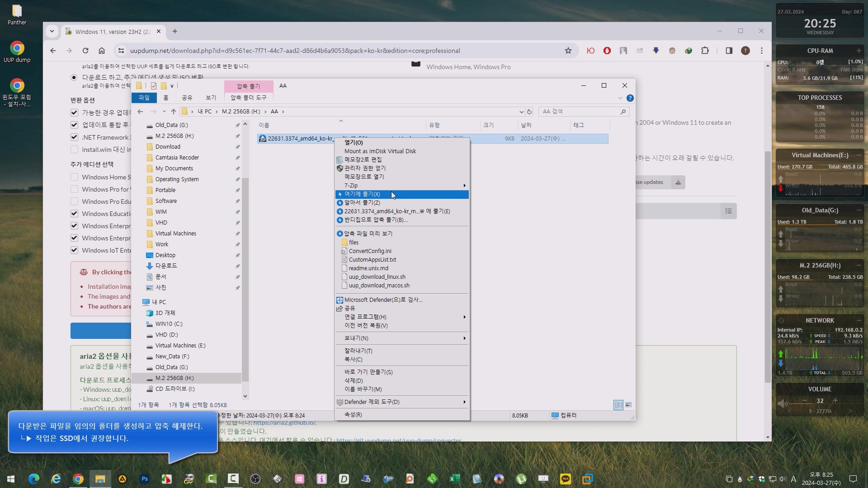Select the 'Download' quick access folder
The image size is (868, 488).
point(168,147)
